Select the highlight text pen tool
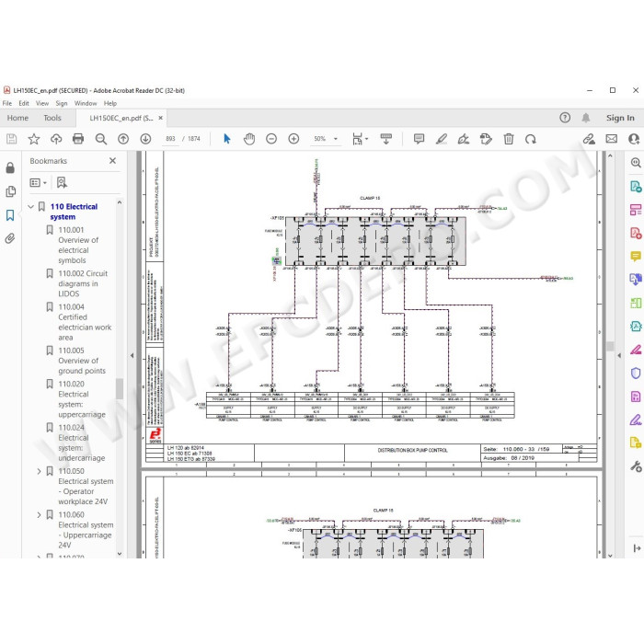The height and width of the screenshot is (644, 644). click(442, 139)
